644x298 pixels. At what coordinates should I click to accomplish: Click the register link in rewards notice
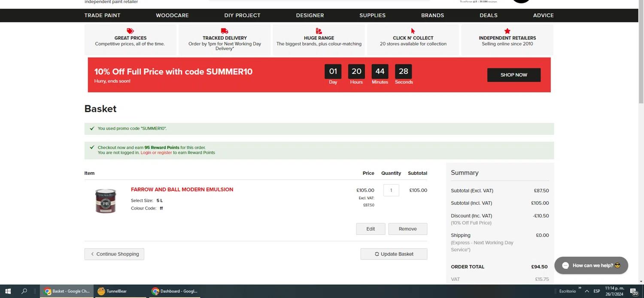(x=164, y=152)
